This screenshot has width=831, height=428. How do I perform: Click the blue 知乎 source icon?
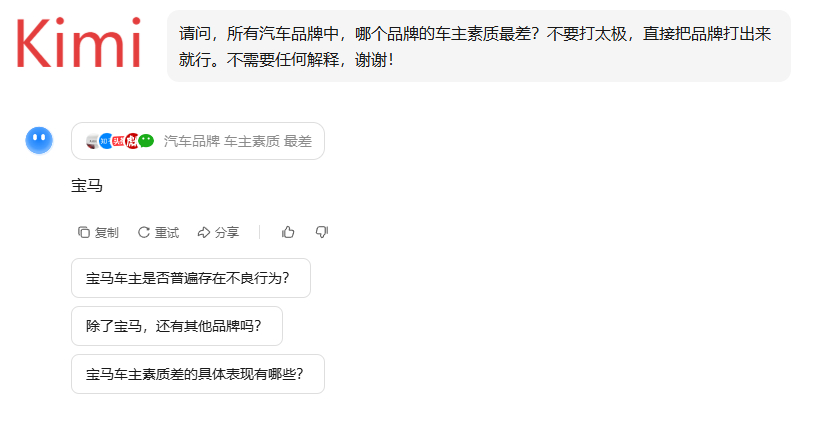point(105,141)
